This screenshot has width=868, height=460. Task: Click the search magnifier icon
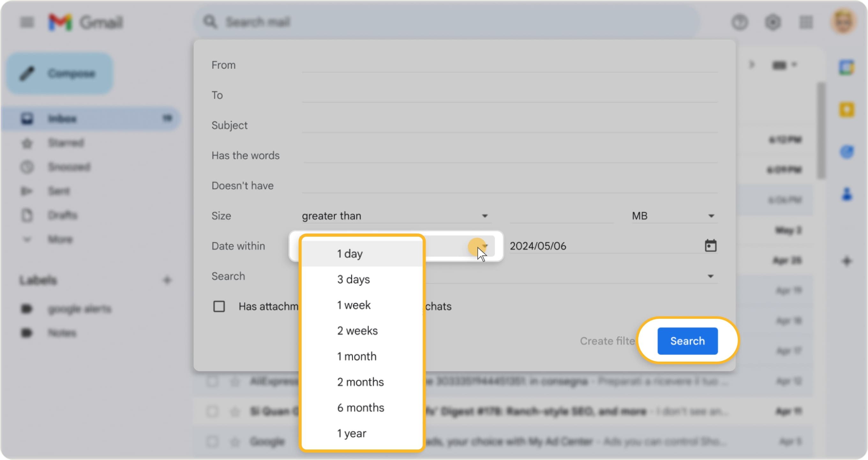(210, 22)
